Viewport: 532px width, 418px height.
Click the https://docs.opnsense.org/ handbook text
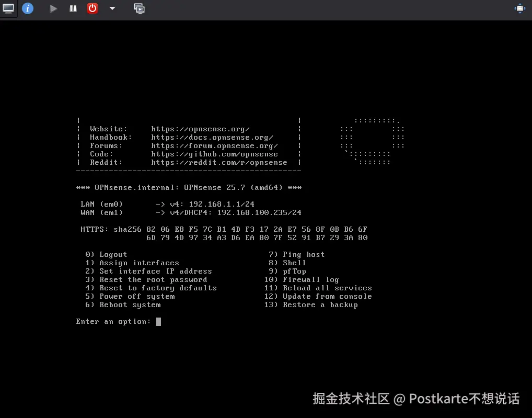(x=212, y=137)
